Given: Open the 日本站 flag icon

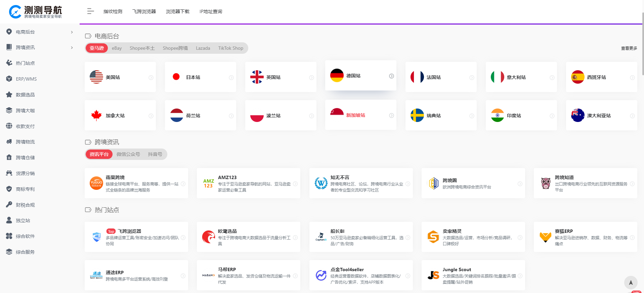Looking at the screenshot, I should click(x=176, y=77).
